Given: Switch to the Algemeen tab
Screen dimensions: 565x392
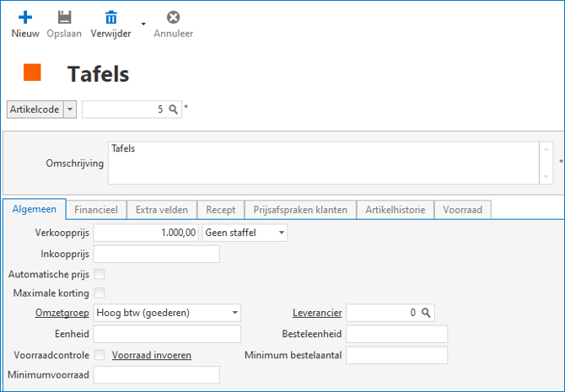Looking at the screenshot, I should (35, 209).
